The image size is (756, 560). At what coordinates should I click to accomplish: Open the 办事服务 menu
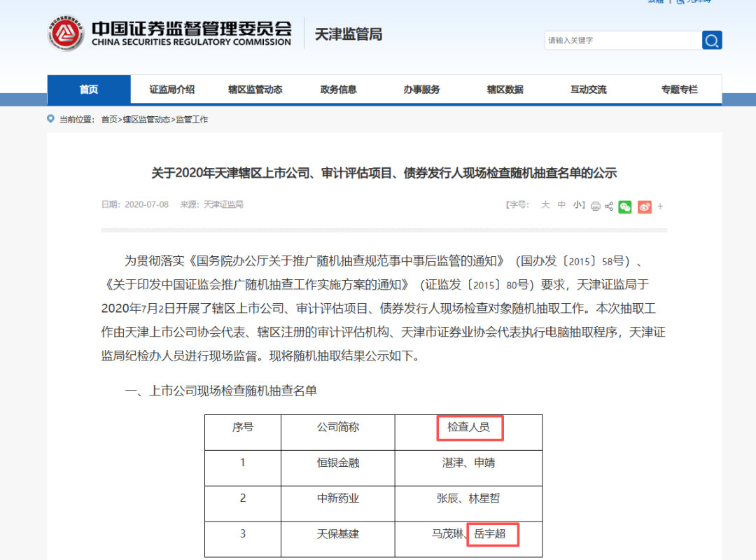pyautogui.click(x=422, y=89)
